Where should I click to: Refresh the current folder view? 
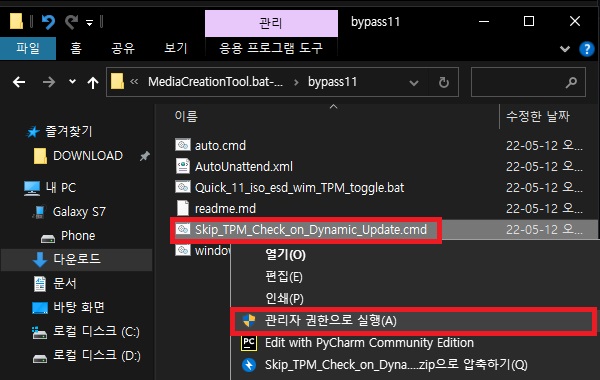point(444,82)
